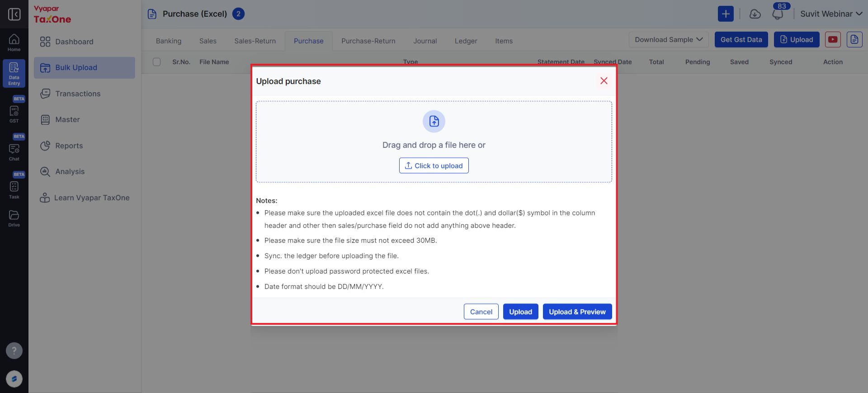Image resolution: width=868 pixels, height=393 pixels.
Task: Click the red YouTube video icon
Action: point(833,39)
